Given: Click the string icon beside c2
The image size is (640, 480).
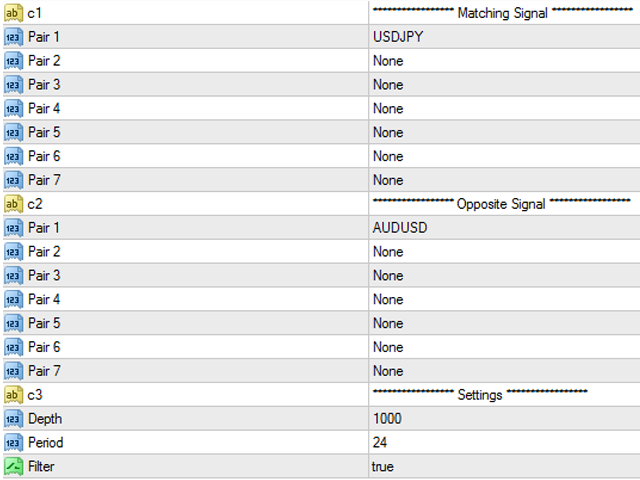Looking at the screenshot, I should tap(13, 204).
